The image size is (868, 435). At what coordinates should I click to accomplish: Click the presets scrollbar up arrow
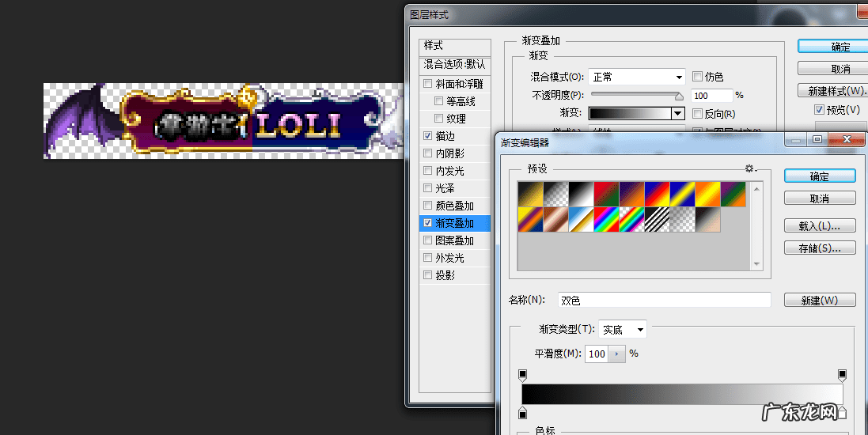pyautogui.click(x=756, y=189)
